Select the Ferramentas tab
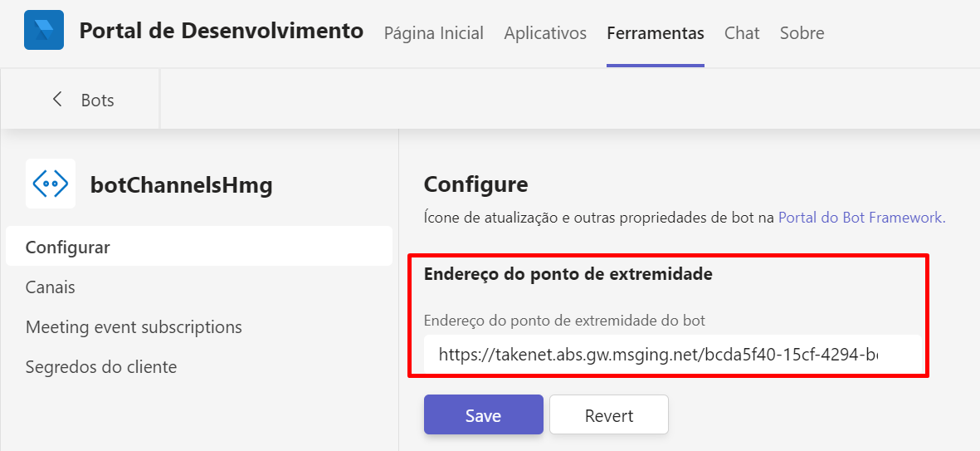This screenshot has width=980, height=451. 656,33
